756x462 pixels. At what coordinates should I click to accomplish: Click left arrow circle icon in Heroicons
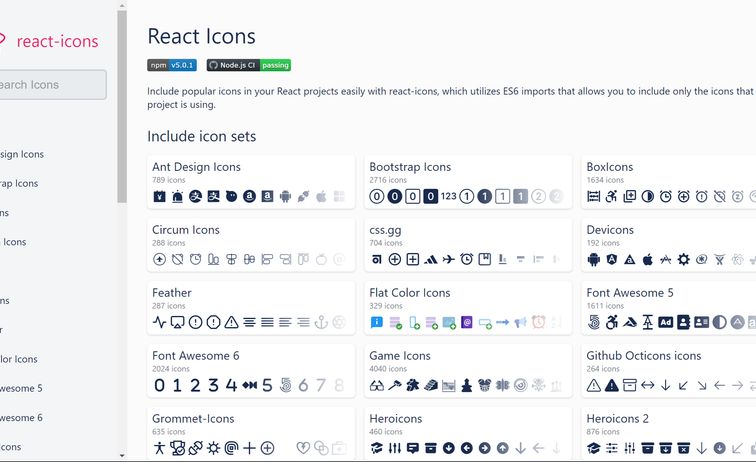[x=467, y=448]
